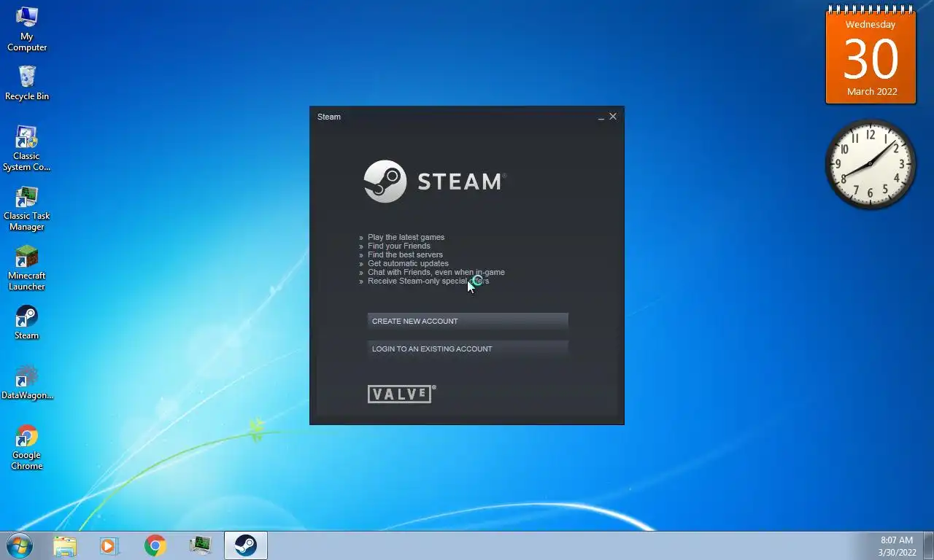Screen dimensions: 934x560
Task: Open Chrome from the taskbar
Action: [x=155, y=545]
